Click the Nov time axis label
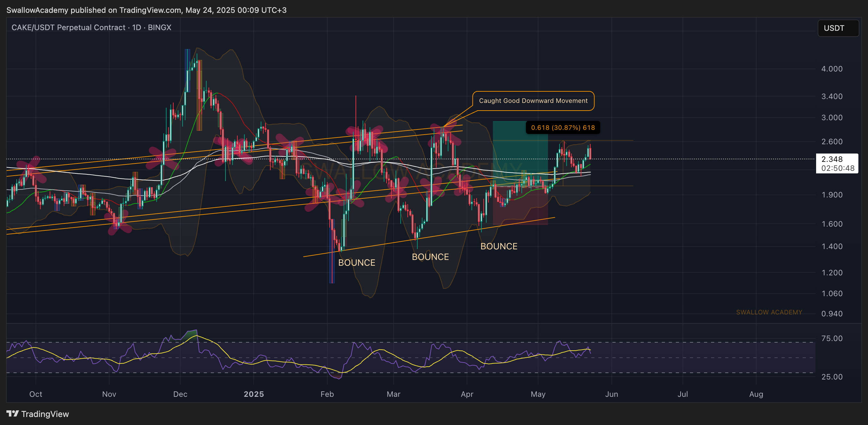Image resolution: width=868 pixels, height=425 pixels. point(109,394)
